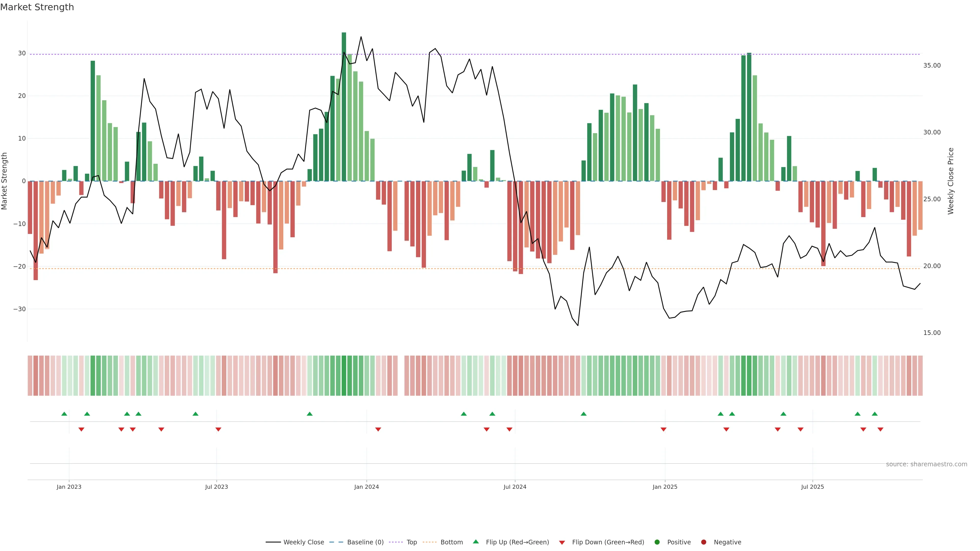Click the Weekly Close Price axis title
This screenshot has height=551, width=980.
click(951, 181)
